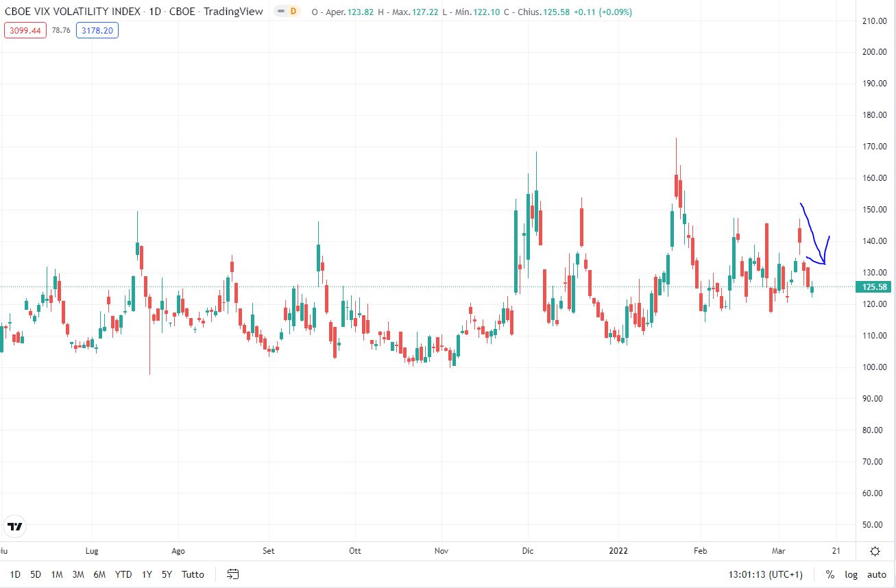Open chart settings gear icon
Screen dimensions: 896x588
[875, 551]
